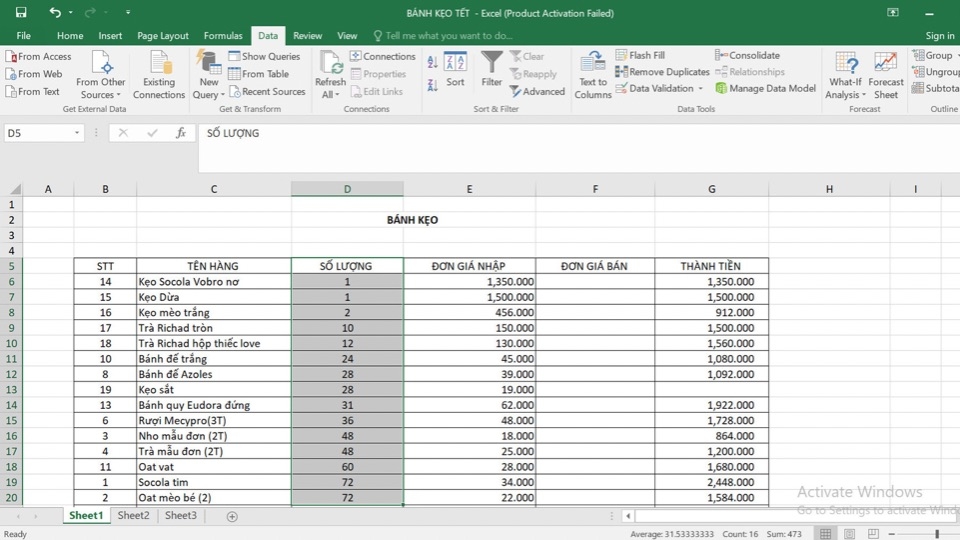Select column G header

(711, 189)
